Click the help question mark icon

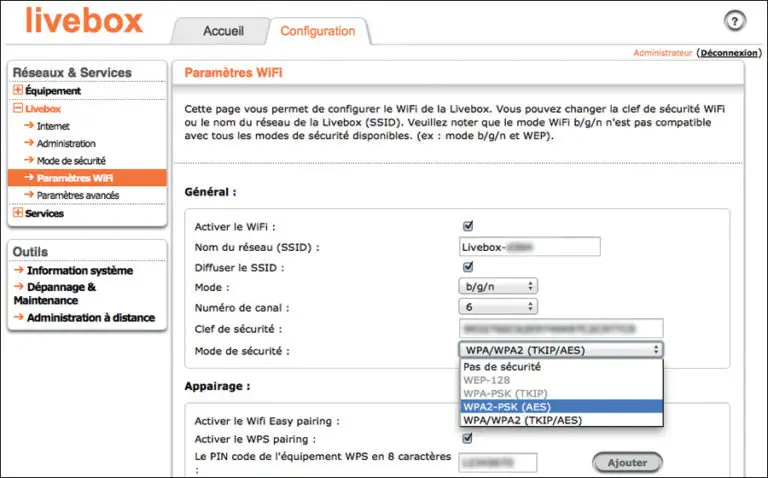735,22
